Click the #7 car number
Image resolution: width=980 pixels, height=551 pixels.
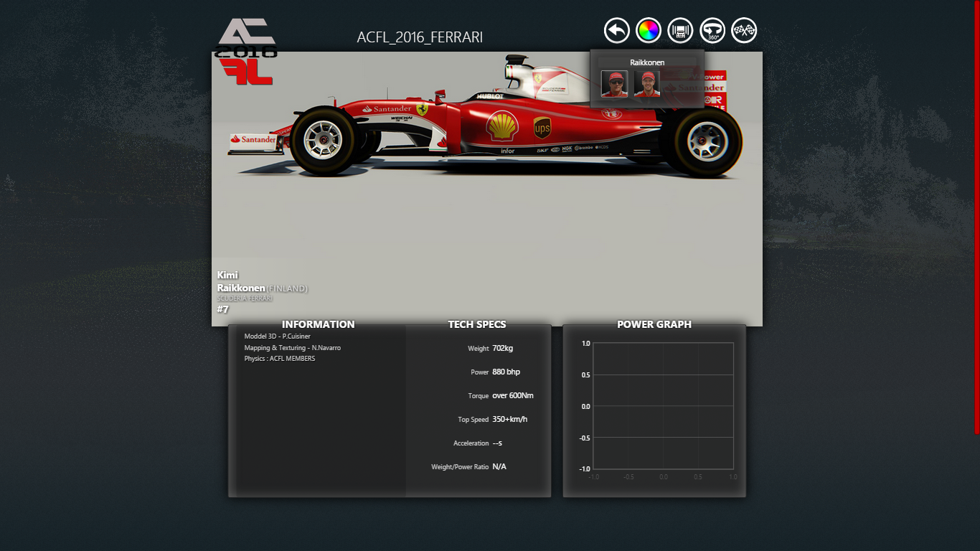(223, 309)
